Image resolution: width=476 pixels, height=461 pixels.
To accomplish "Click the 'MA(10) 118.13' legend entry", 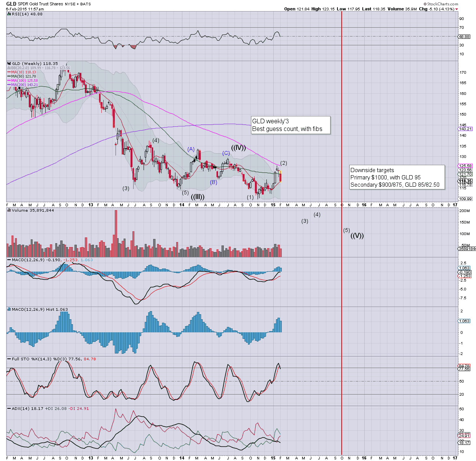I will 23,72.
